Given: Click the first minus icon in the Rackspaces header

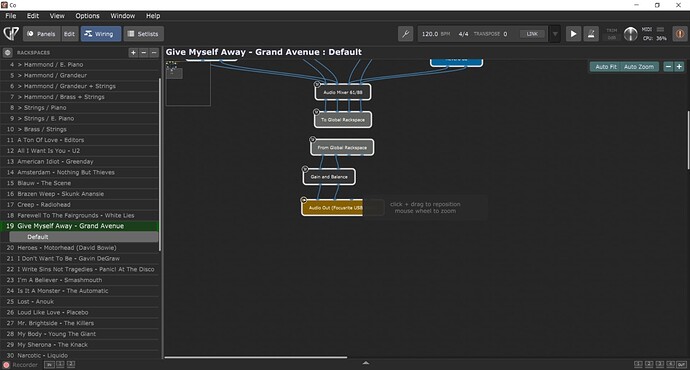Looking at the screenshot, I should coord(143,53).
